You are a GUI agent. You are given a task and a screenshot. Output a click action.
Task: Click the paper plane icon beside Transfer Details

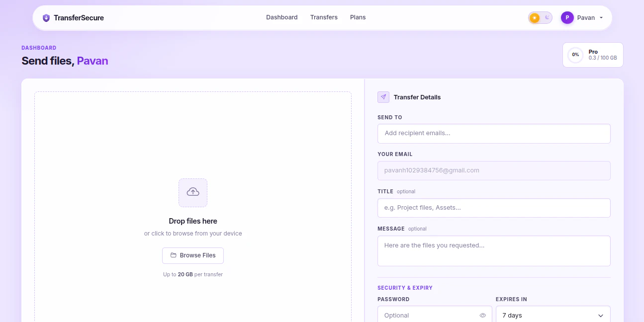[x=383, y=97]
